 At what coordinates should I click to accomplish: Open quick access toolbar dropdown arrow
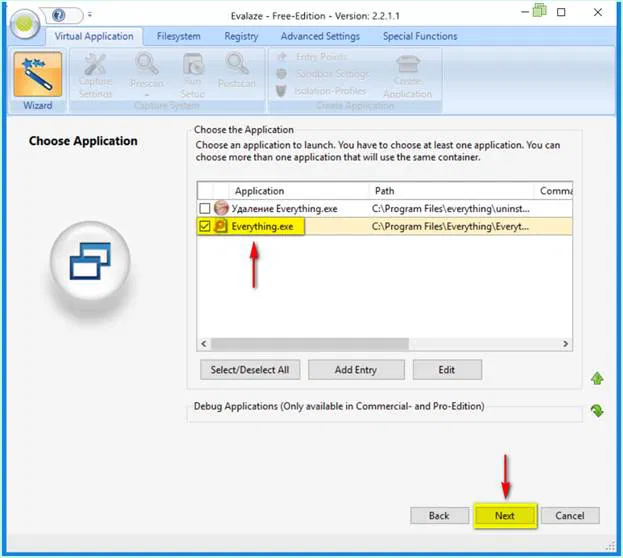point(90,15)
